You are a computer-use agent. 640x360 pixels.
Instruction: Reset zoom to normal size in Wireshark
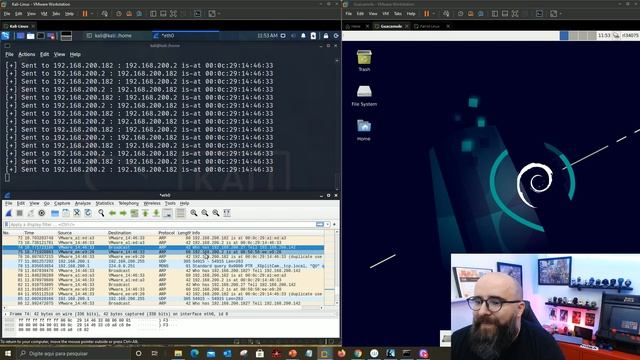[x=216, y=213]
